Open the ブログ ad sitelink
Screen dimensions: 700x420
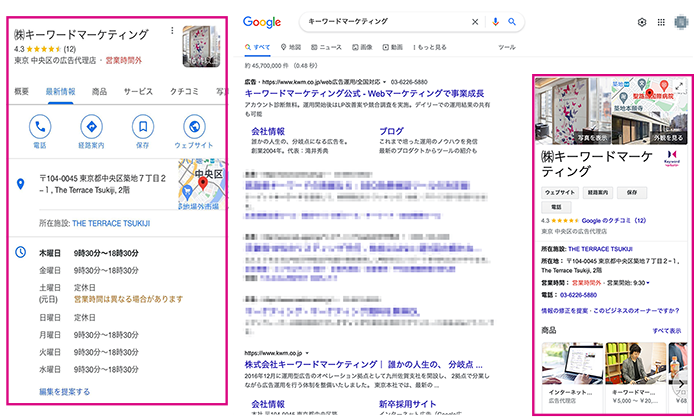(392, 131)
